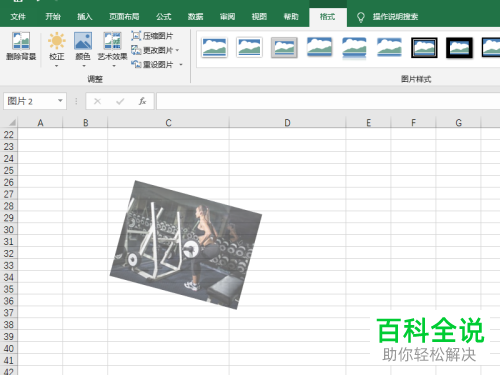This screenshot has height=375, width=500.
Task: Click the formula bar input area
Action: (328, 101)
